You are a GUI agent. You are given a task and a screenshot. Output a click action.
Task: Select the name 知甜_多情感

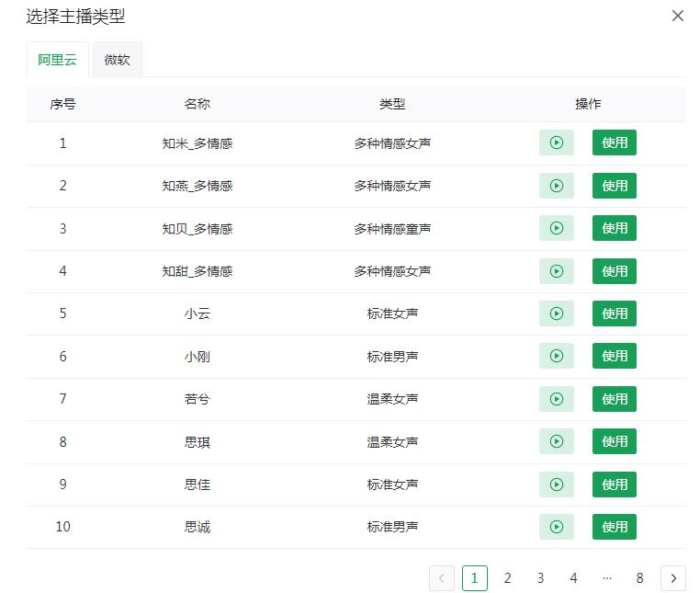pos(197,271)
